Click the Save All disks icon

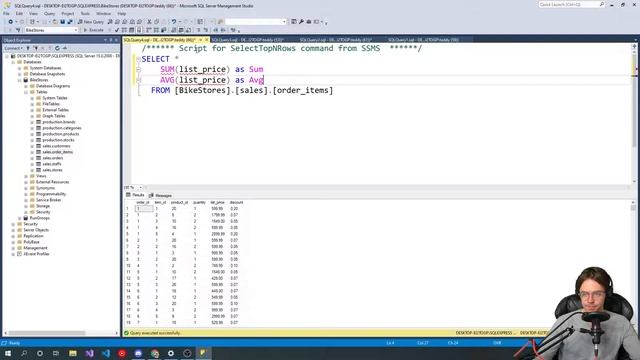pyautogui.click(x=70, y=22)
